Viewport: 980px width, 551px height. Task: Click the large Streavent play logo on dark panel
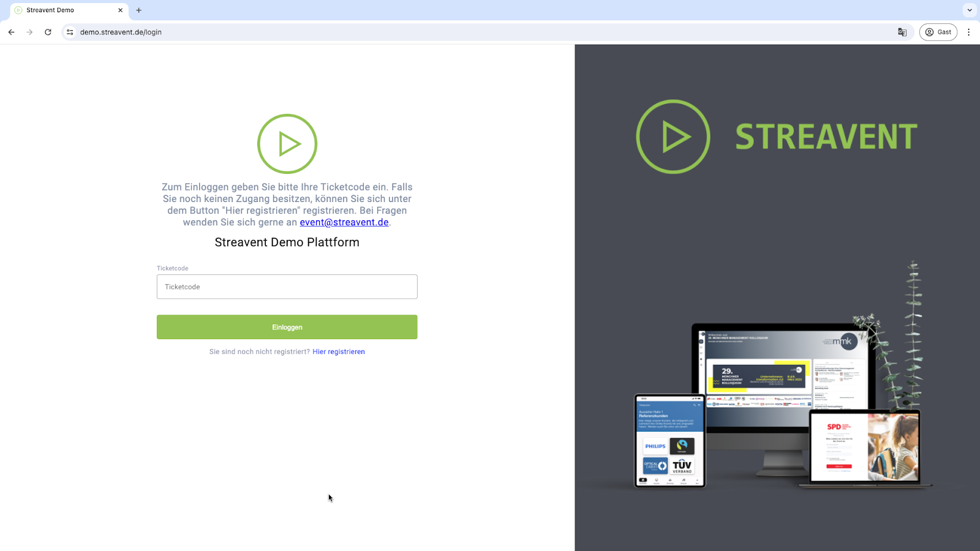(x=673, y=137)
